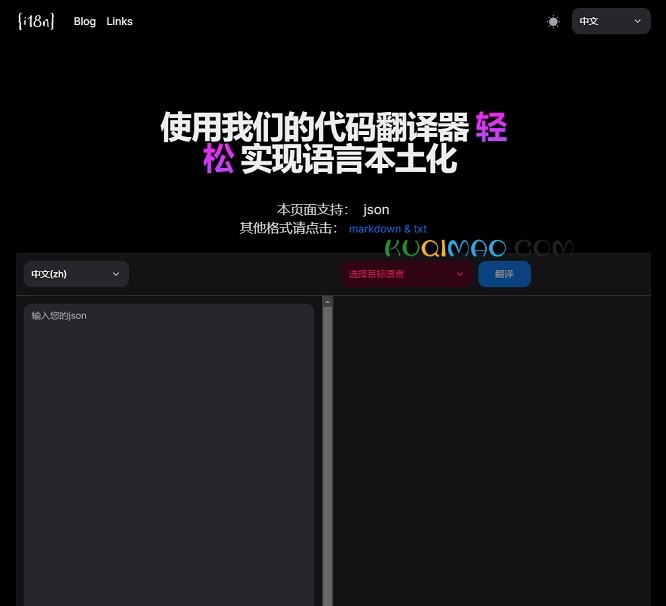Click the purple 松 heading character
Viewport: 666px width, 606px height.
click(218, 160)
